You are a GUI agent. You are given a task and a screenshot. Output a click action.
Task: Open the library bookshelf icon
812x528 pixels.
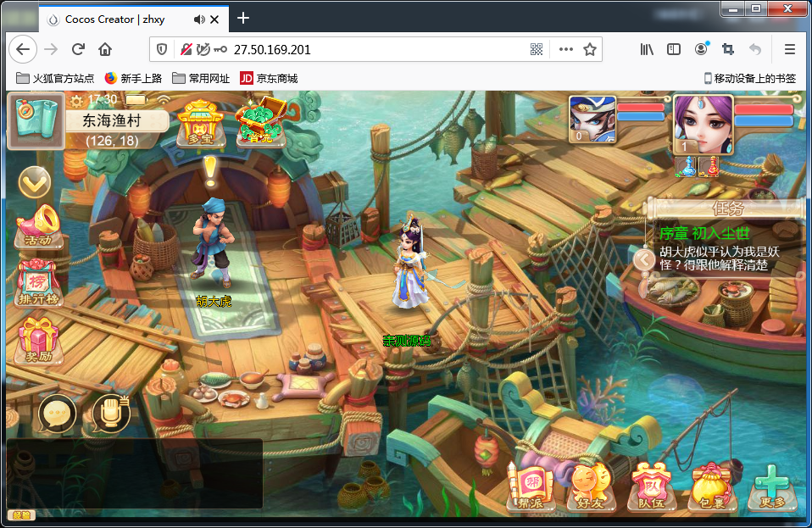(646, 49)
